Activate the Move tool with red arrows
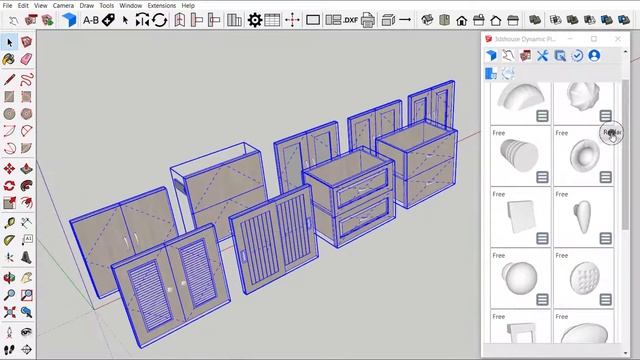 click(9, 169)
